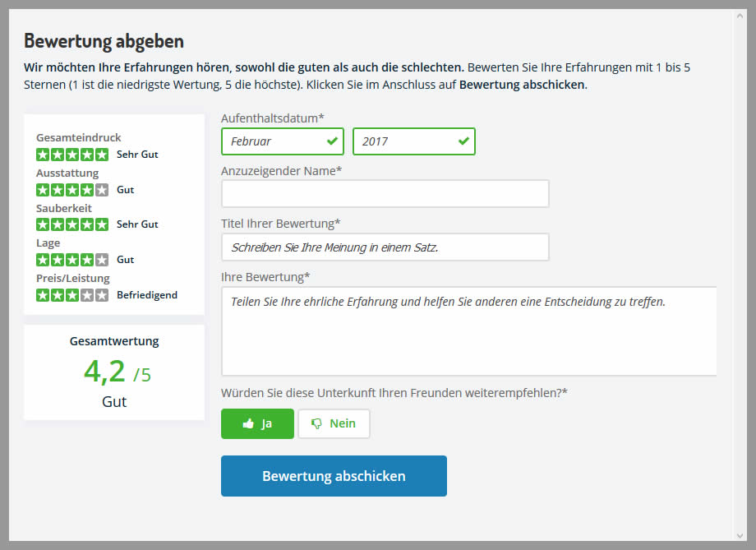Screen dimensions: 756x550
Task: Set Gesamteindruck rating to five stars
Action: 102,155
